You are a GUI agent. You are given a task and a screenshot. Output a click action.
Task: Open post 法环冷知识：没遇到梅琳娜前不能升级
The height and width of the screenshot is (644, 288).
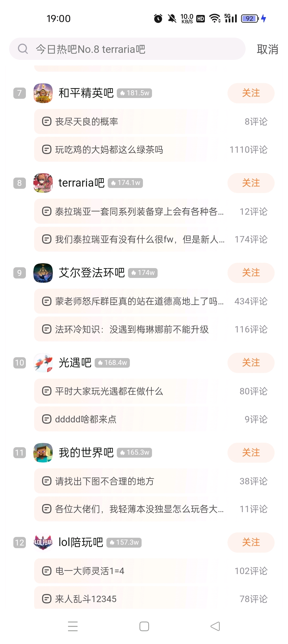click(154, 329)
